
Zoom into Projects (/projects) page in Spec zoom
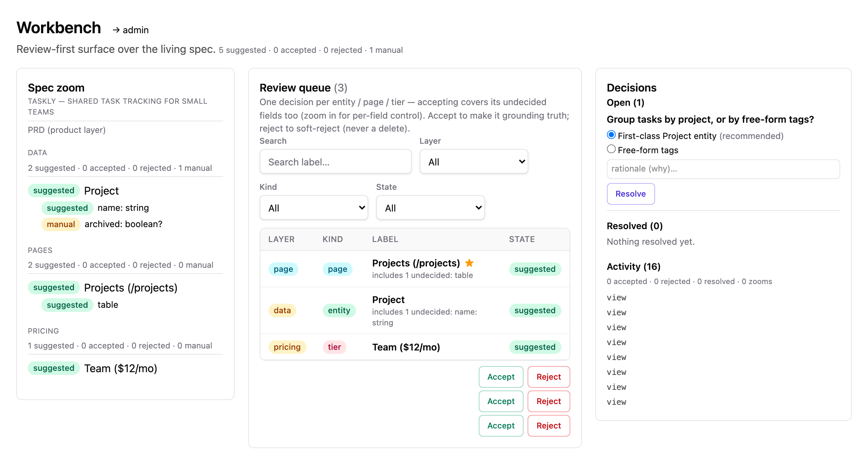[x=131, y=288]
